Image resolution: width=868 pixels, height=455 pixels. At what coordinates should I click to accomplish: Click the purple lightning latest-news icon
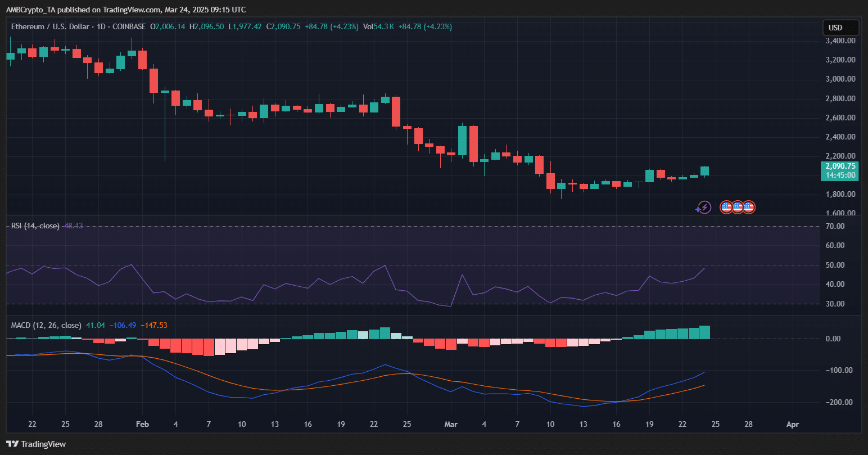pos(703,208)
